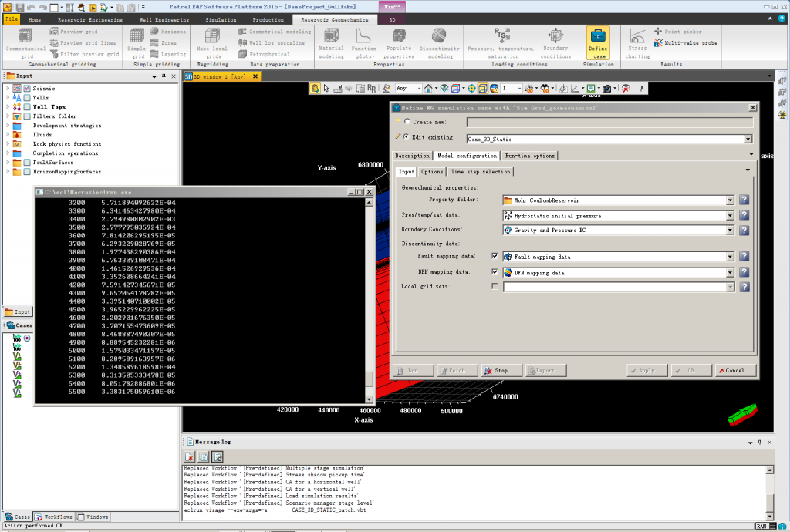The height and width of the screenshot is (532, 790).
Task: Open Boundary conditions in the ribbon
Action: click(x=555, y=42)
